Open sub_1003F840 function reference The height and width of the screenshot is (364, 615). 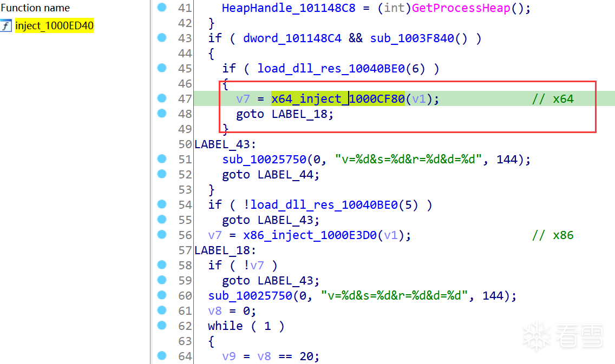[412, 38]
